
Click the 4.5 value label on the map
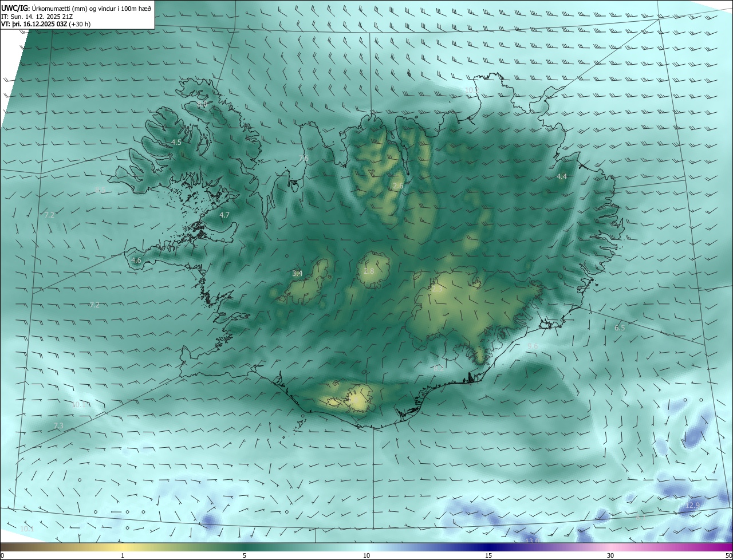[x=176, y=142]
